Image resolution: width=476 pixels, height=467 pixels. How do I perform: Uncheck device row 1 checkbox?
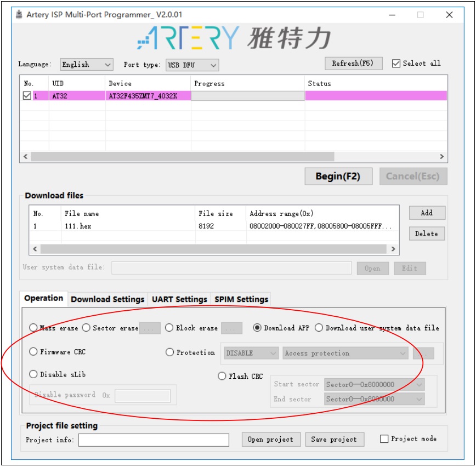[27, 96]
